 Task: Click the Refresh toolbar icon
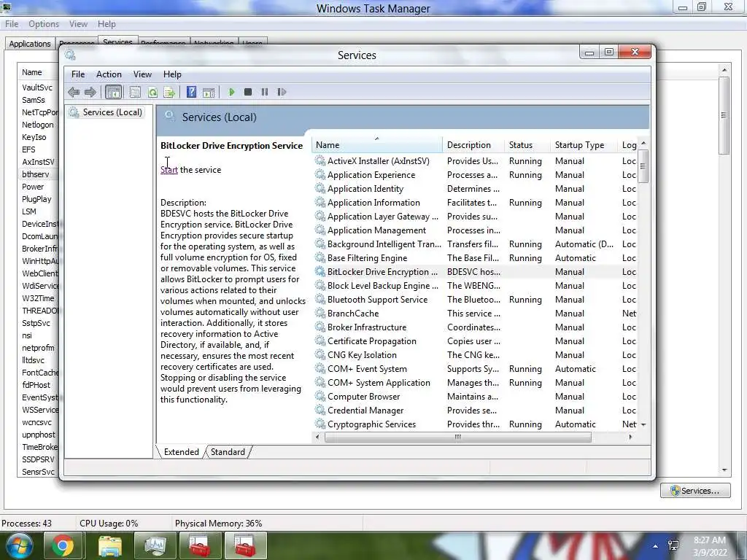click(x=152, y=93)
